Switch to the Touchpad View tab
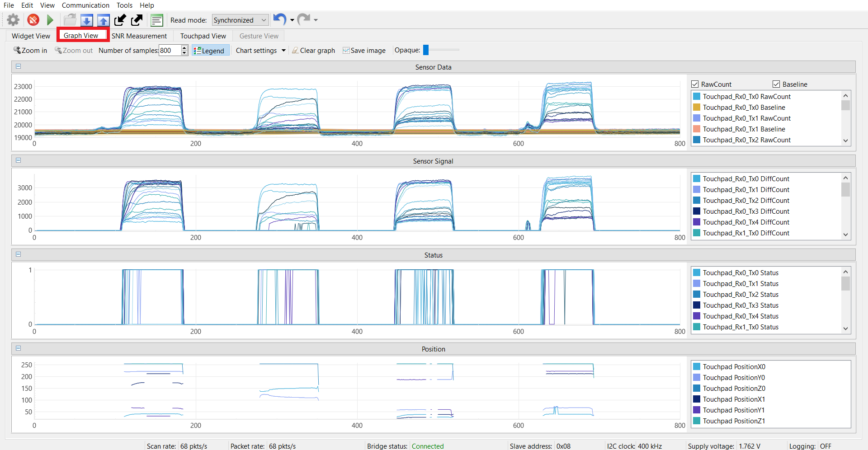Viewport: 868px width, 450px height. [203, 36]
